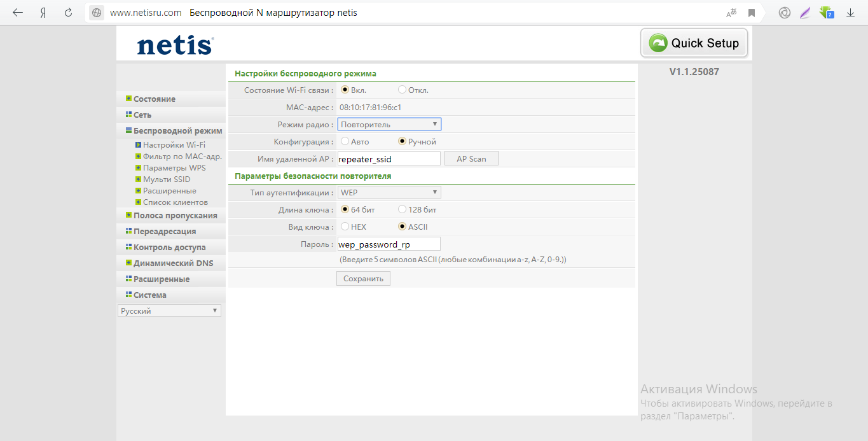Click the square icon beside Контроль доступа
Image resolution: width=868 pixels, height=441 pixels.
click(x=128, y=247)
